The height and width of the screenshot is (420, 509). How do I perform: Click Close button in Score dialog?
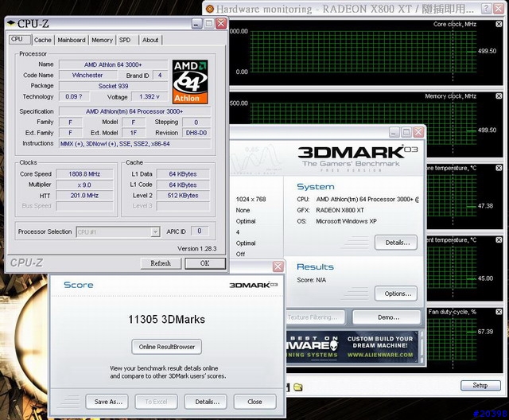tap(254, 402)
